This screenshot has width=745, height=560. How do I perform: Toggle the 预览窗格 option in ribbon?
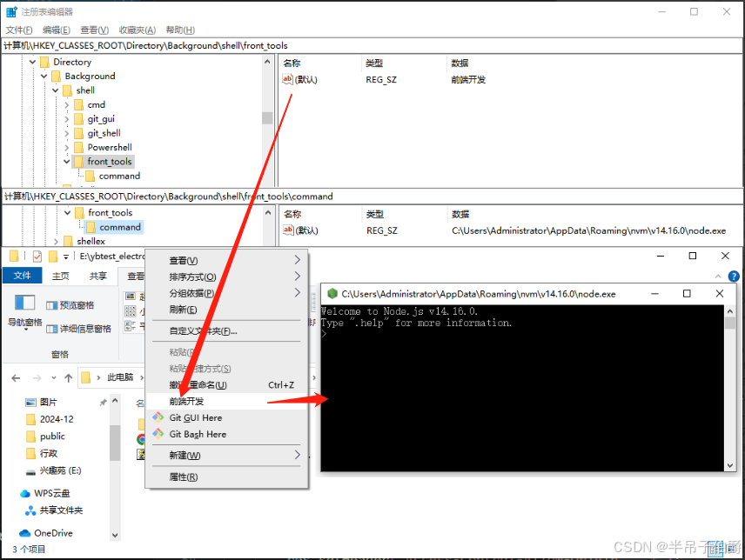tap(70, 305)
